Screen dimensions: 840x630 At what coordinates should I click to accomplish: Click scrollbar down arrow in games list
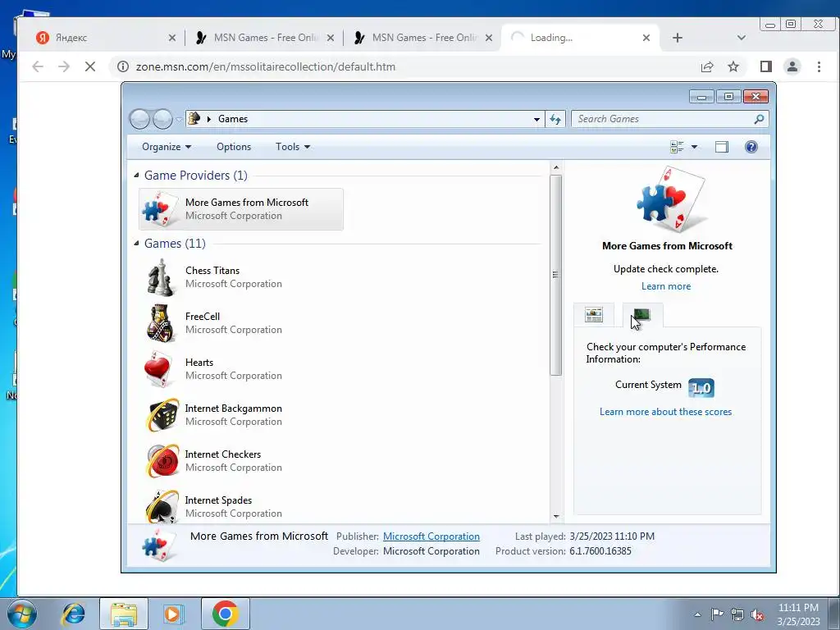555,517
